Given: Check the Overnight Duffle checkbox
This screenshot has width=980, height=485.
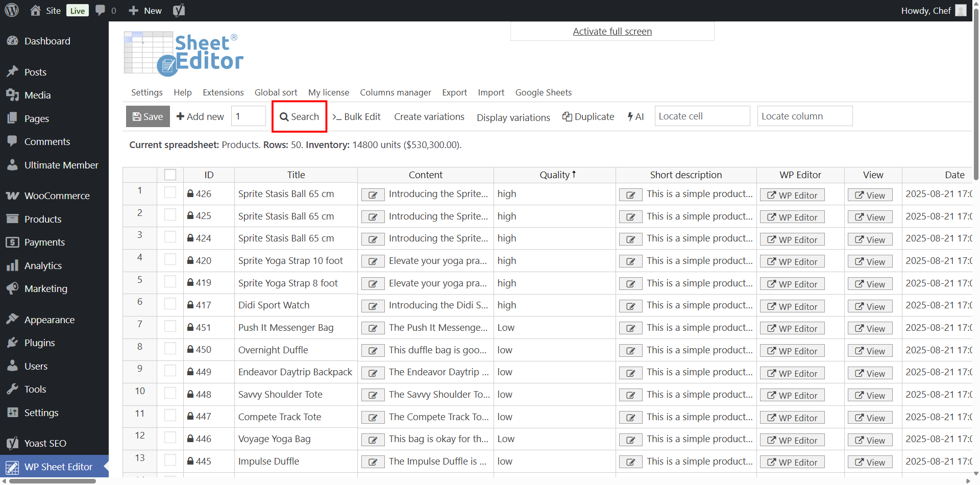Looking at the screenshot, I should point(170,348).
